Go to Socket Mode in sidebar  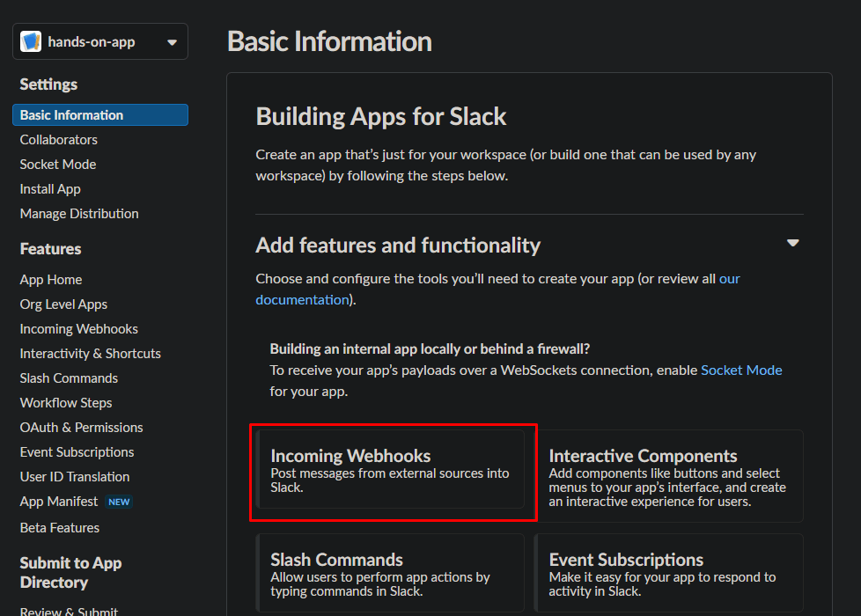tap(57, 165)
